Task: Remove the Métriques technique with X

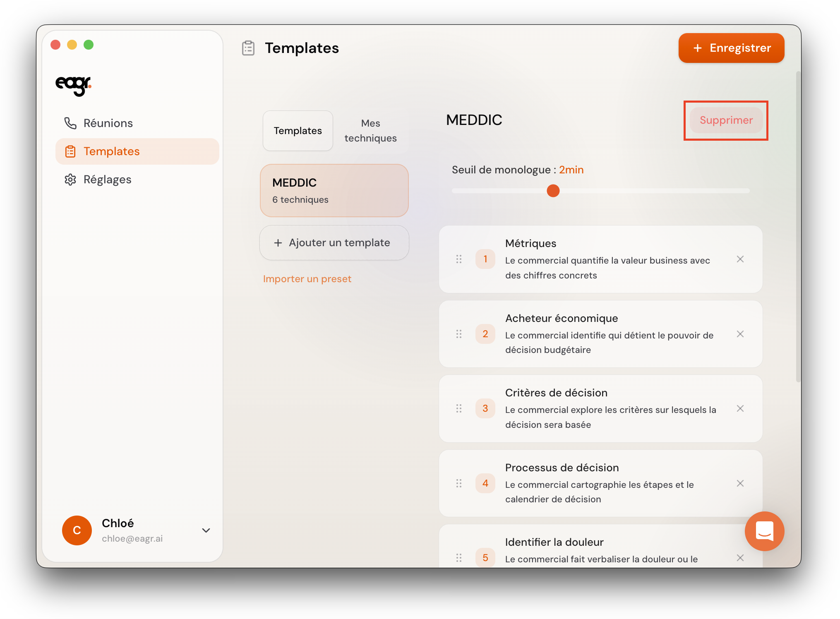Action: click(740, 259)
